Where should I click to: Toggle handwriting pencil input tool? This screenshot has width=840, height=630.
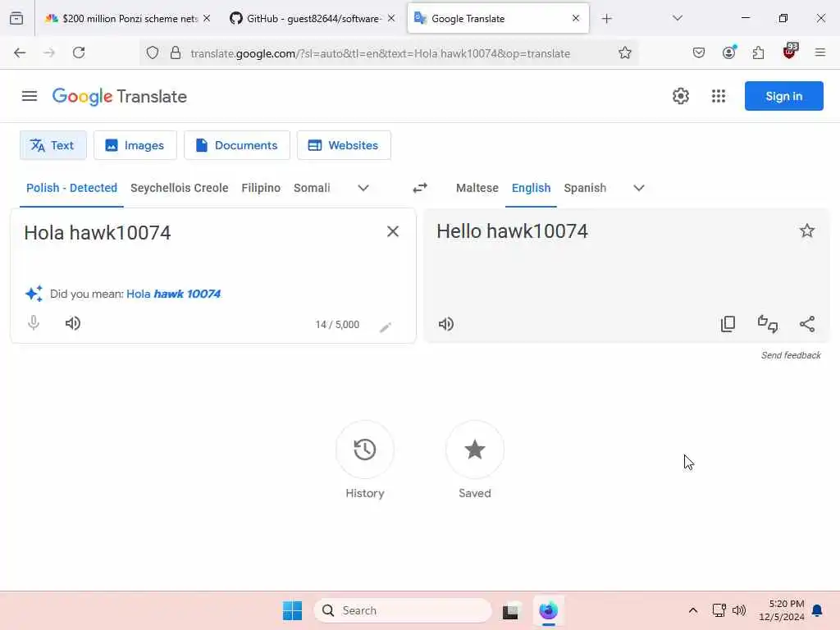coord(386,326)
